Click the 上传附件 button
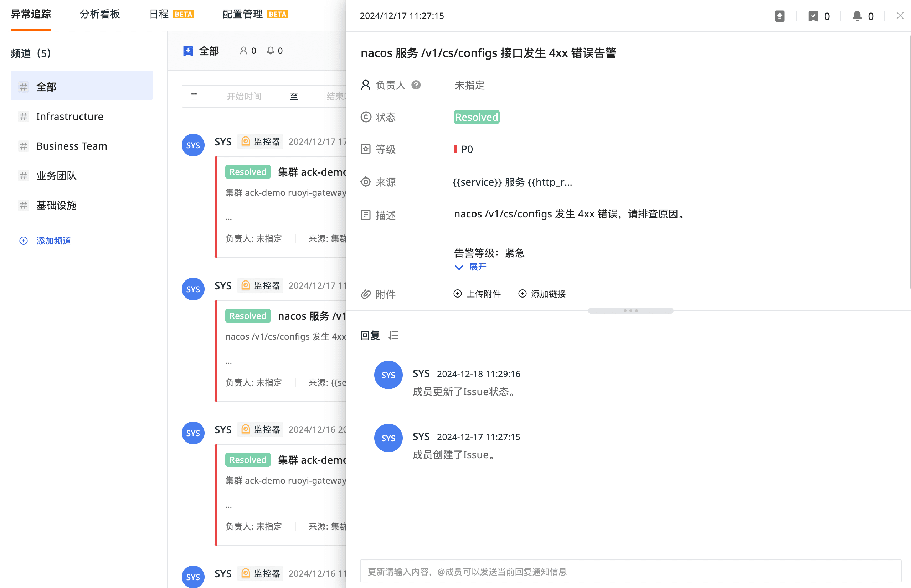Image resolution: width=911 pixels, height=588 pixels. pos(477,294)
